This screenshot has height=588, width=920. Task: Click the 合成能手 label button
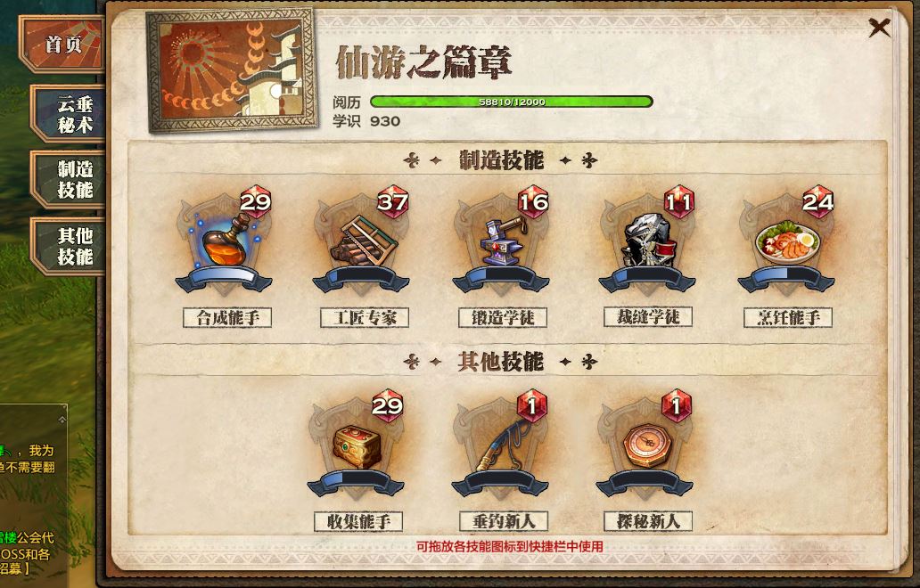point(227,318)
